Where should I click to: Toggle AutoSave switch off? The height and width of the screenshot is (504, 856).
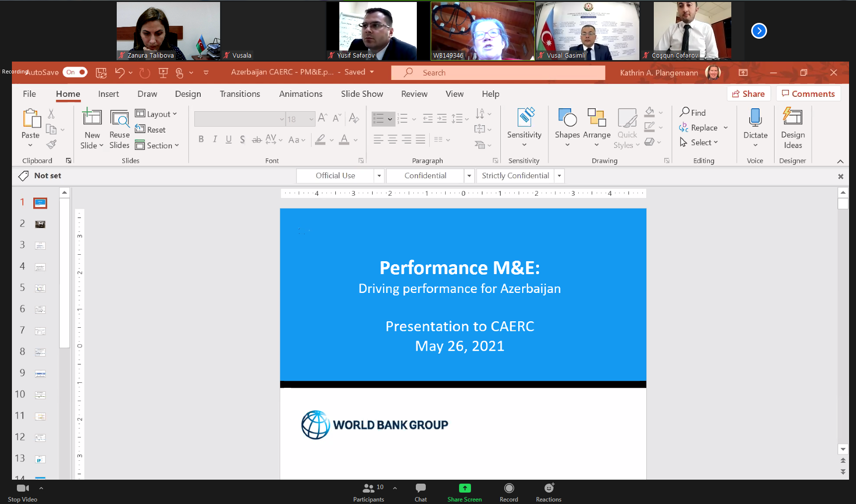tap(75, 72)
